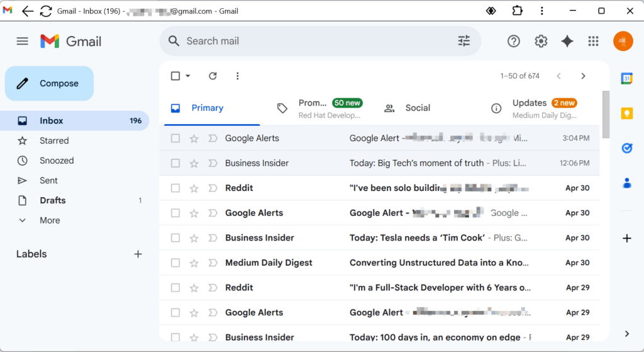The height and width of the screenshot is (352, 644).
Task: Show side panel collapse chevron at bottom right
Action: pos(627,334)
